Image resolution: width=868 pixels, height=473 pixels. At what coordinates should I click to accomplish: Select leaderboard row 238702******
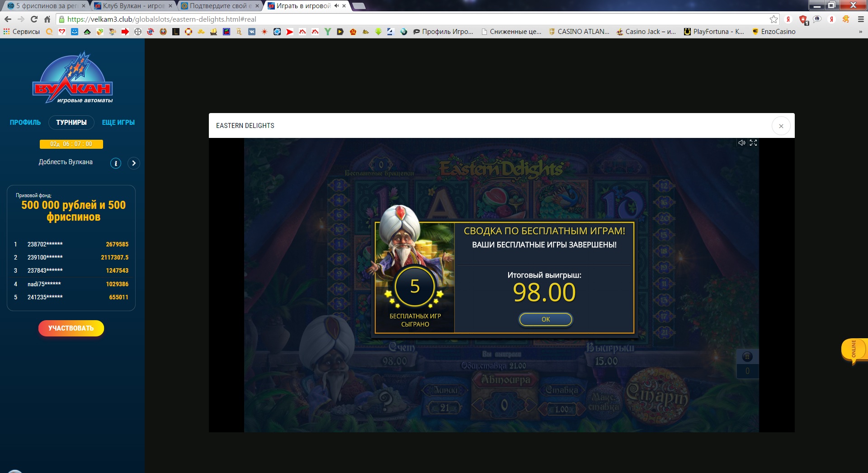[71, 244]
